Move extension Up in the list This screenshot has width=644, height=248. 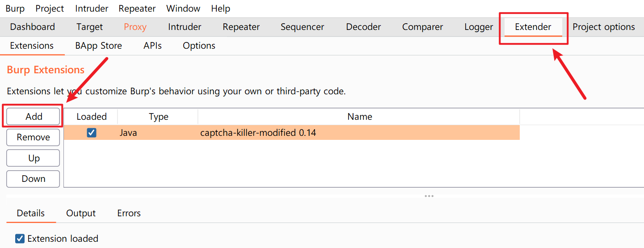[x=34, y=158]
